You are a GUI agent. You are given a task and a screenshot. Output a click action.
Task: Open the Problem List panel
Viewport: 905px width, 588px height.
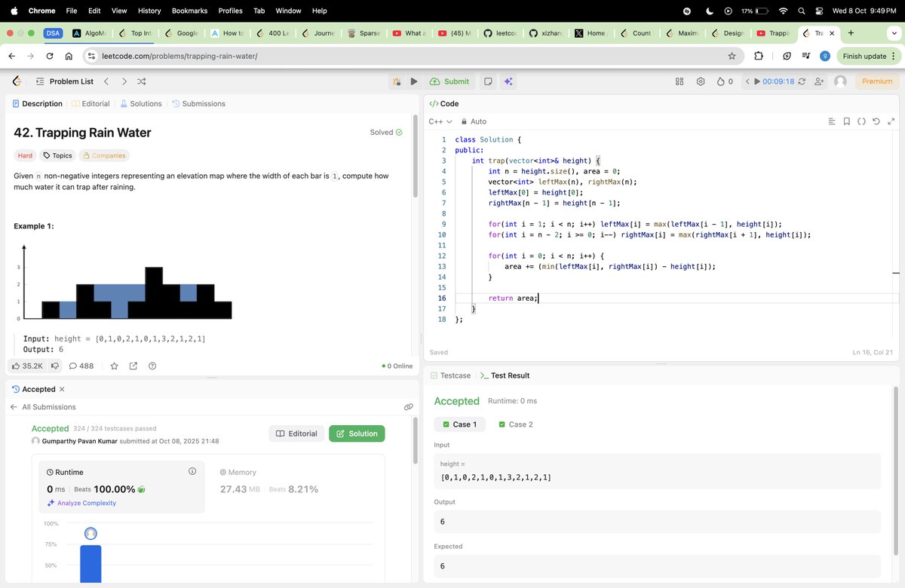(x=64, y=81)
